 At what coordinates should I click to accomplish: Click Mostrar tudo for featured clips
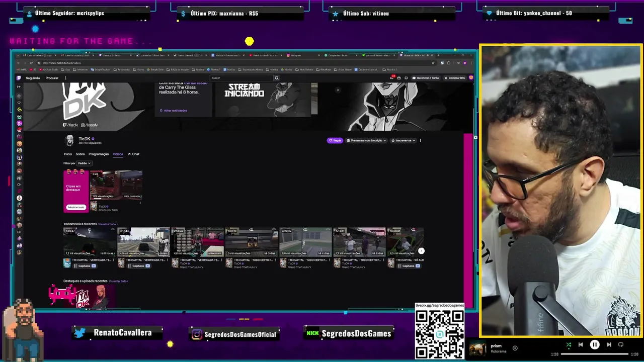click(x=76, y=207)
